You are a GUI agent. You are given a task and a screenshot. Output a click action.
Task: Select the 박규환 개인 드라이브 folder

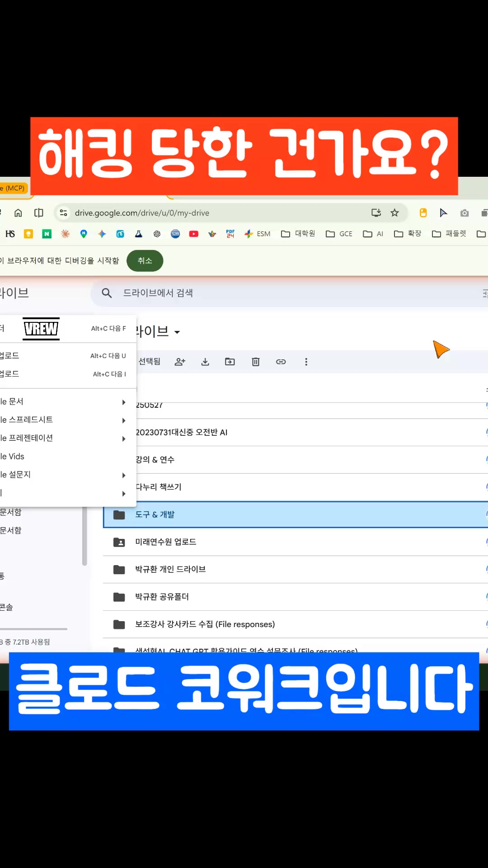tap(296, 570)
